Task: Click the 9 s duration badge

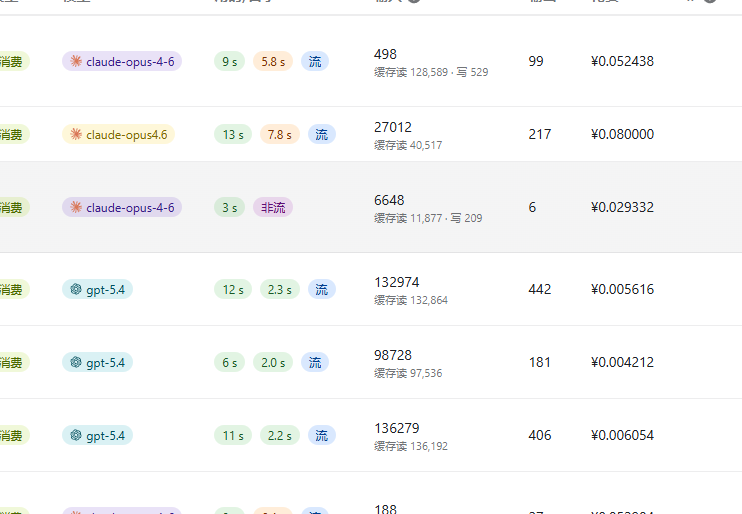Action: 230,62
